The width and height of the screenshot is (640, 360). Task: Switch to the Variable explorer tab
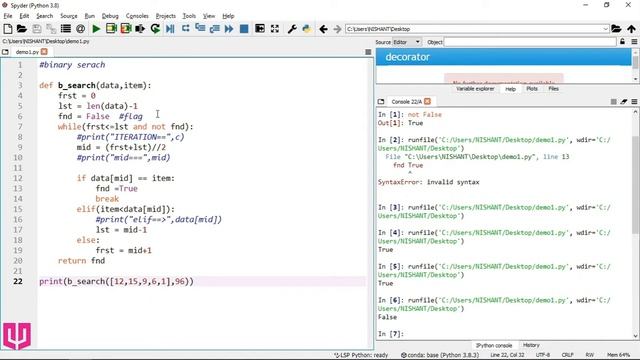[475, 89]
